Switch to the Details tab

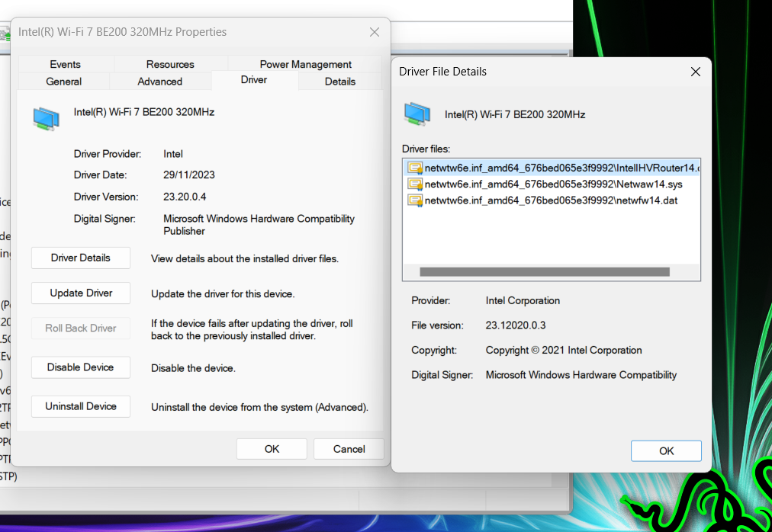(x=339, y=82)
